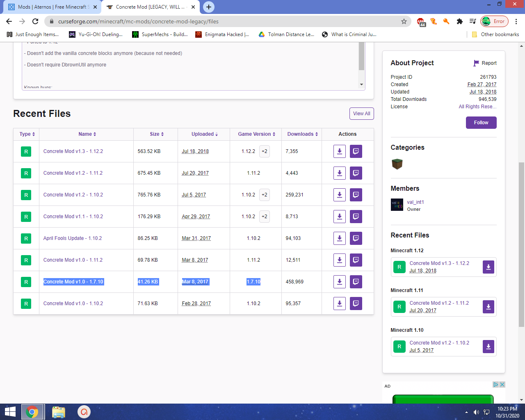Open the All Rights Reserved license link
Screen dimensions: 525x420
477,107
